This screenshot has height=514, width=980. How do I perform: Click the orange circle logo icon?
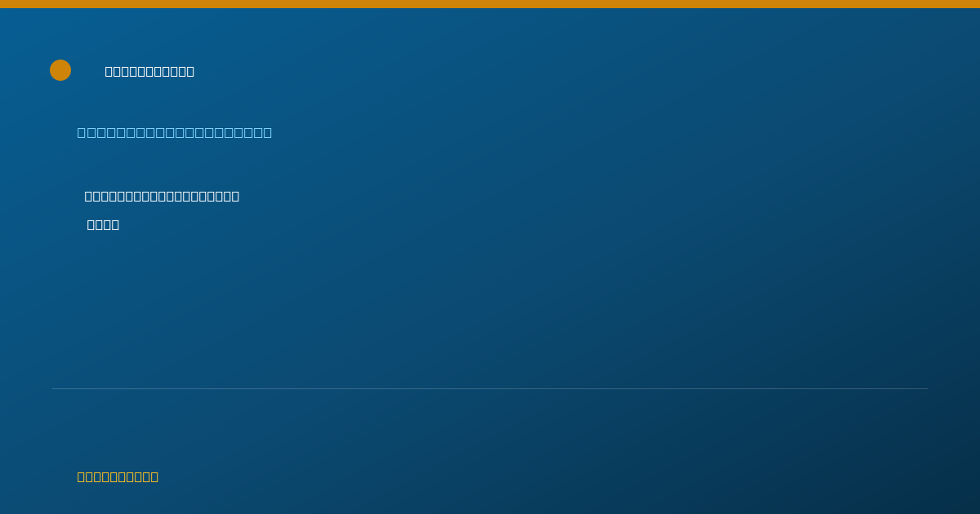[60, 70]
